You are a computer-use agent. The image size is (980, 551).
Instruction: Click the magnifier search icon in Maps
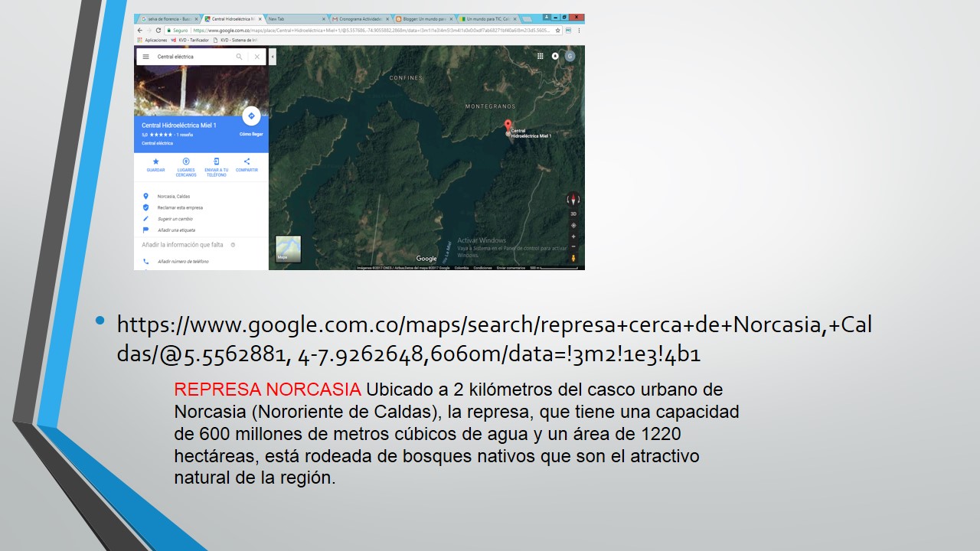pos(239,57)
